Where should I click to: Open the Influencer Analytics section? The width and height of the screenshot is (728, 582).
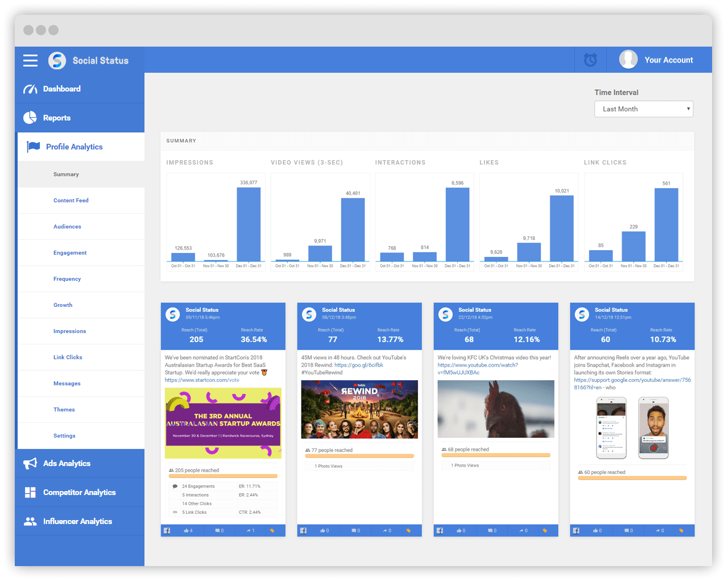click(80, 521)
